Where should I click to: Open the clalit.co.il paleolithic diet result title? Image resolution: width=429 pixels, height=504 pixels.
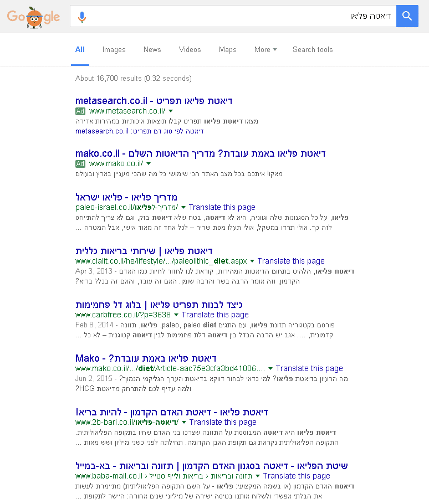click(x=144, y=251)
